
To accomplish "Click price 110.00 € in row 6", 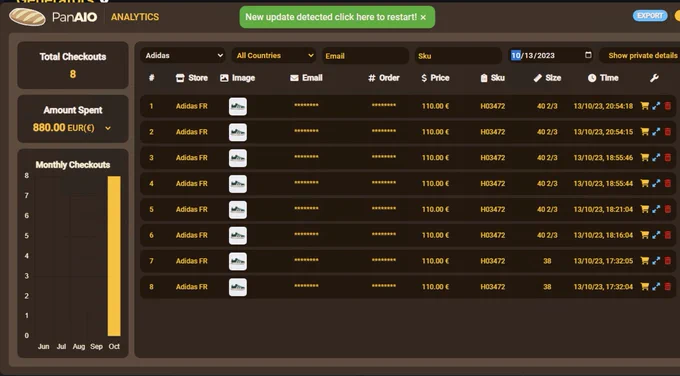I will [x=435, y=235].
